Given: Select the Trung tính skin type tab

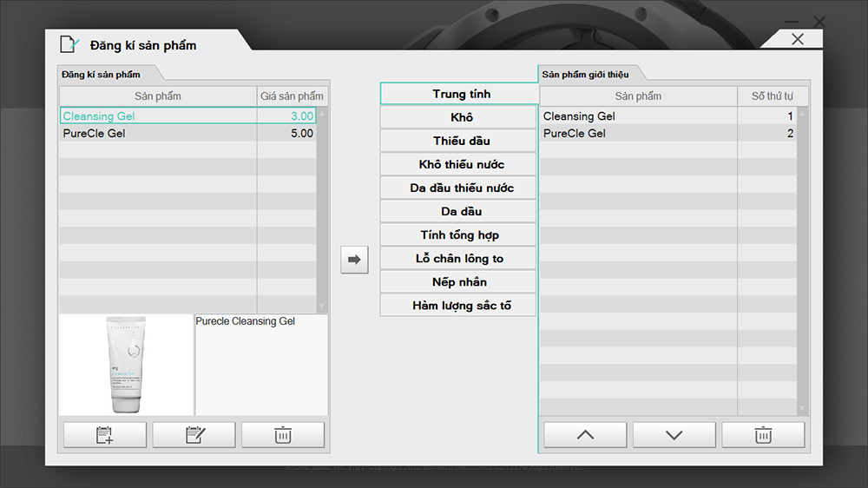Looking at the screenshot, I should 460,94.
